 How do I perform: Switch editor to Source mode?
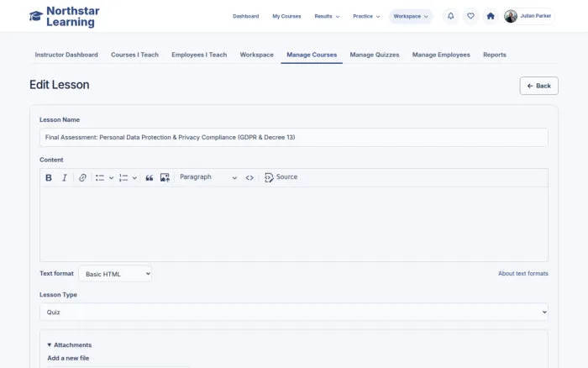281,177
